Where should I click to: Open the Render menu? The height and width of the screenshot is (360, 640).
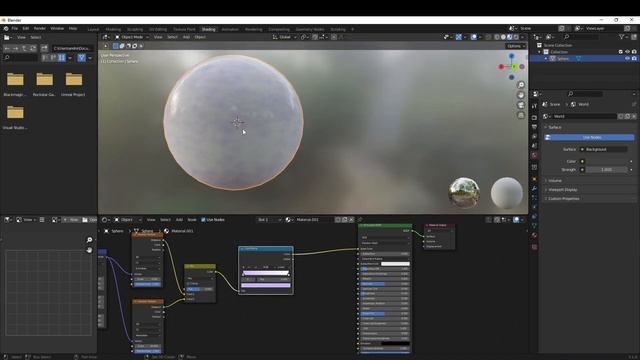40,29
